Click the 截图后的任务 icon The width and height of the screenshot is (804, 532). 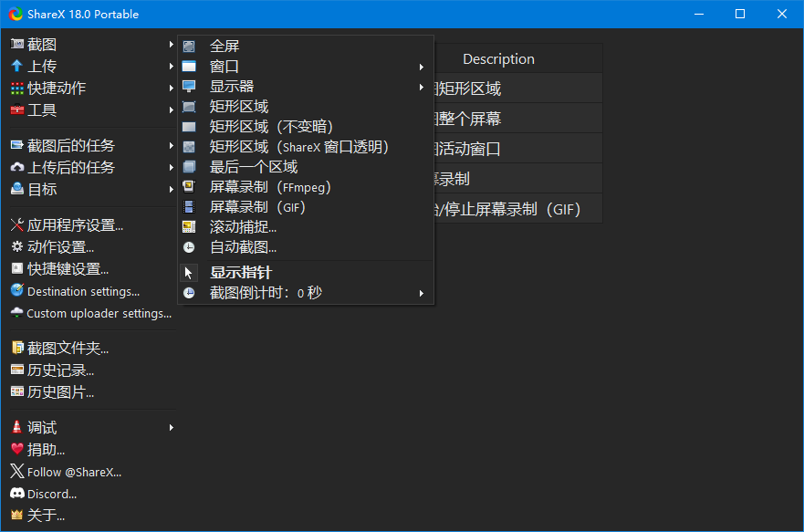[x=17, y=146]
